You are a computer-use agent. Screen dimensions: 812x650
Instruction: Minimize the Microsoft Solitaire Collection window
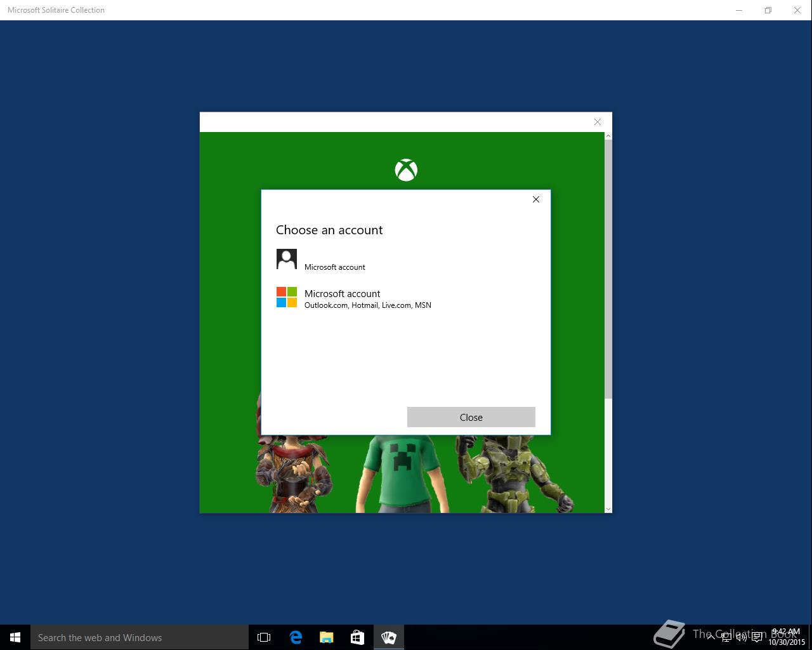tap(739, 10)
